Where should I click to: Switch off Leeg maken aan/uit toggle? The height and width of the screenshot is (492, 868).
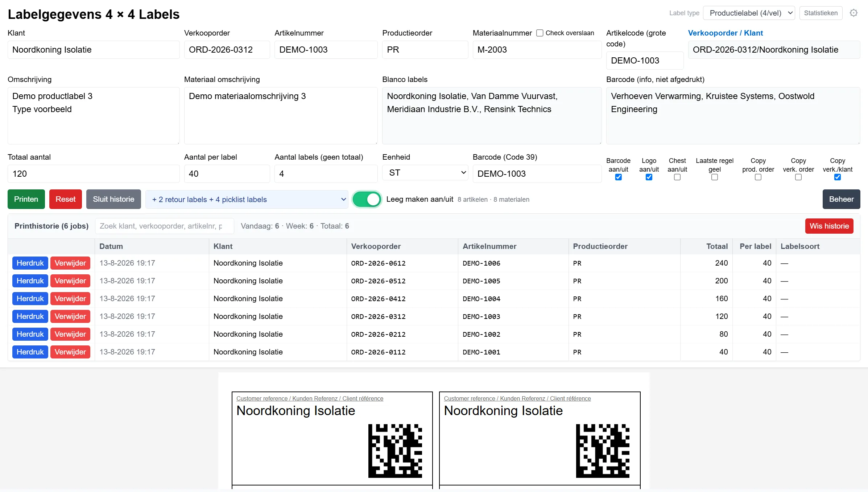[367, 199]
